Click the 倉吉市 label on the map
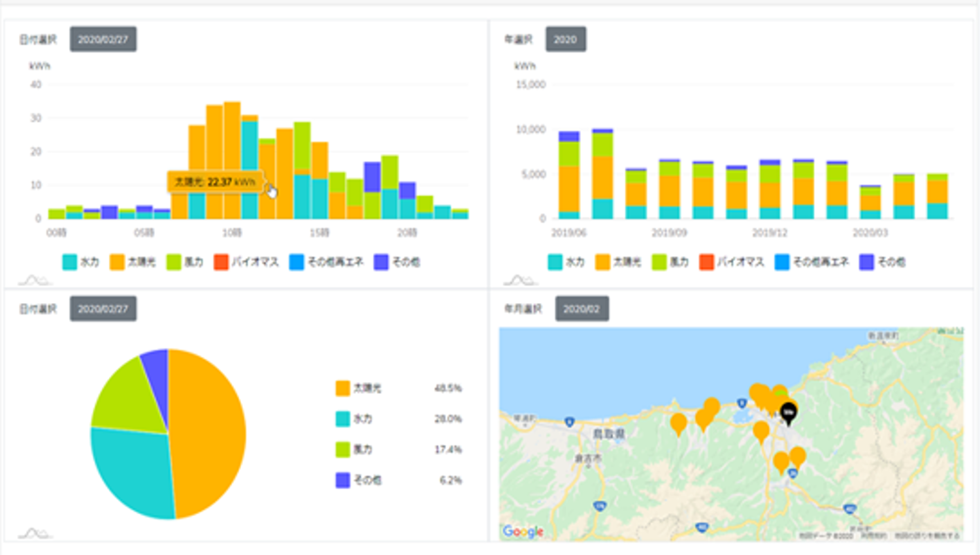Image resolution: width=980 pixels, height=555 pixels. pos(588,459)
